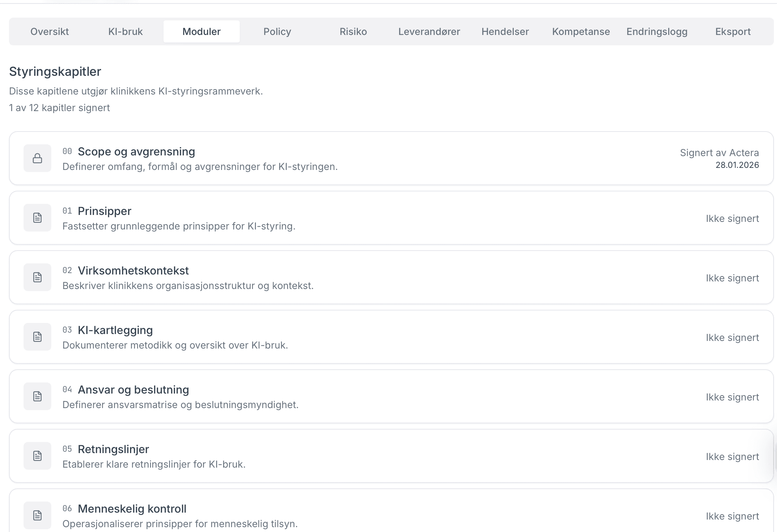
Task: Open the Prinsipper chapter title
Action: coord(104,211)
